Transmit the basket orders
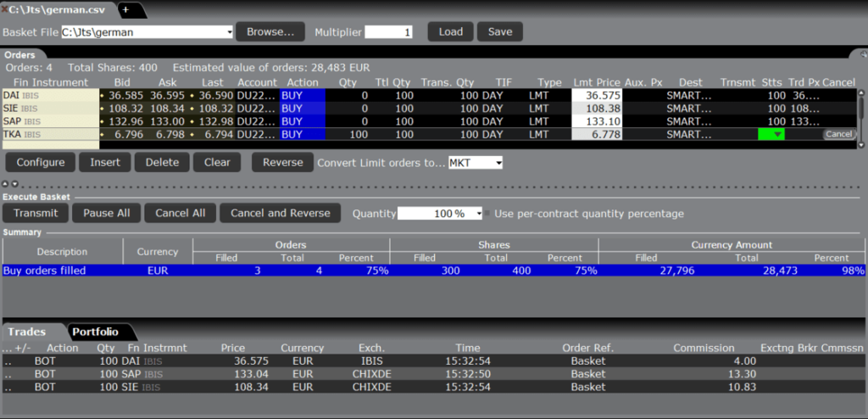 pos(36,214)
